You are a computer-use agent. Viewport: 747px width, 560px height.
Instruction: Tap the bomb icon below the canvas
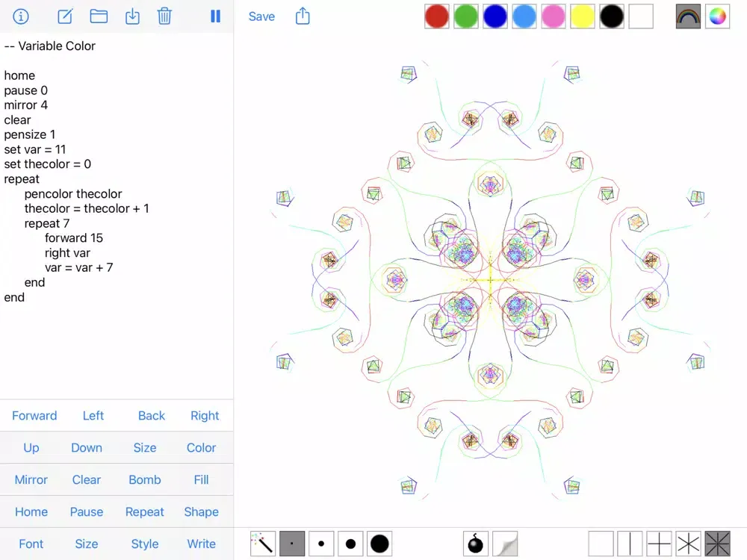click(x=476, y=544)
